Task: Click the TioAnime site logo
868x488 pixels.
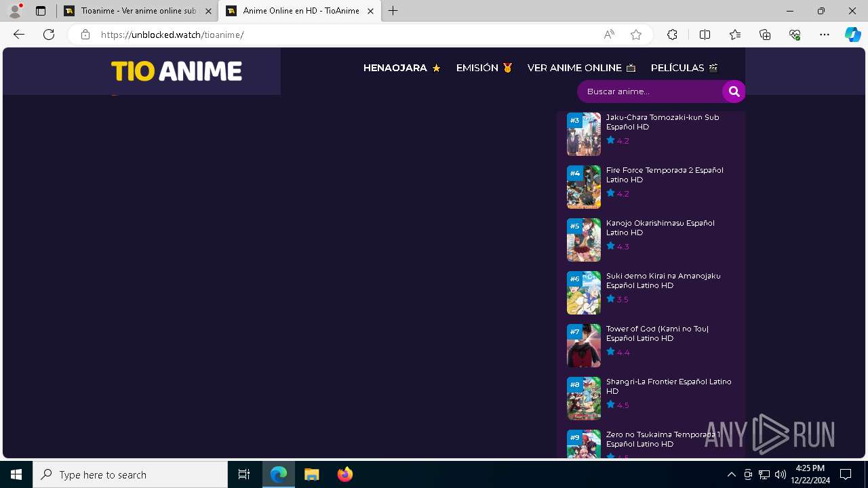Action: 176,71
